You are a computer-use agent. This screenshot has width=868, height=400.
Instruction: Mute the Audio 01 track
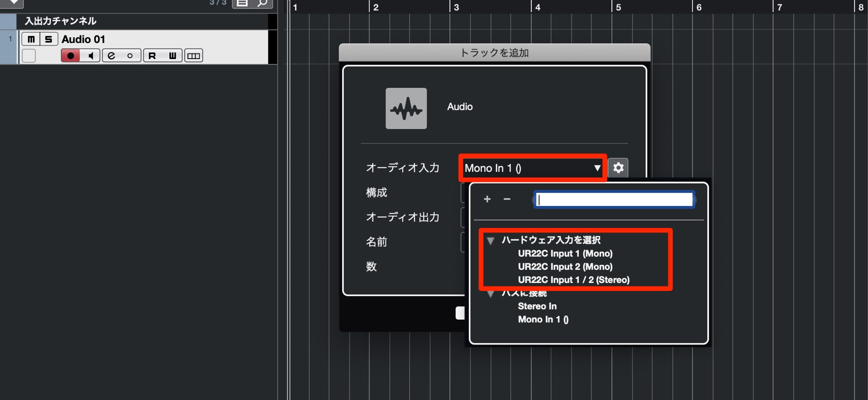[31, 39]
